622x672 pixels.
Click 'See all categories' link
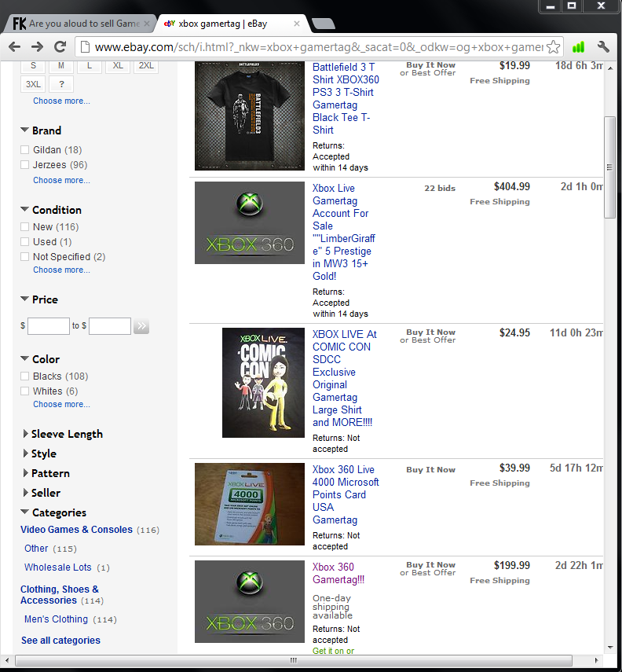60,641
